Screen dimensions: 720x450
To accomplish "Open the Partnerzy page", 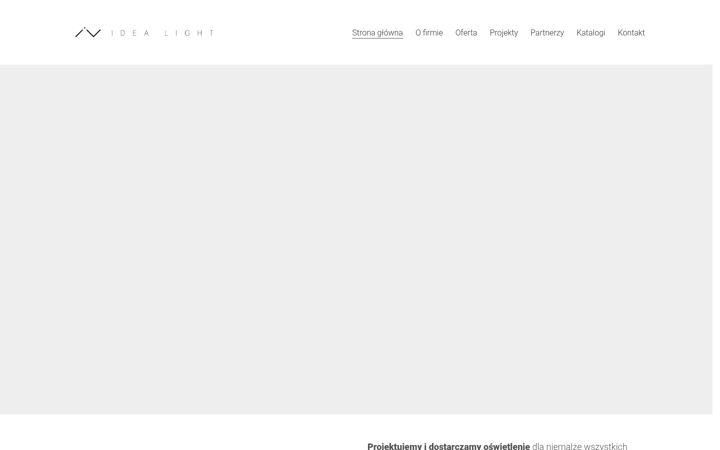I will [x=547, y=33].
